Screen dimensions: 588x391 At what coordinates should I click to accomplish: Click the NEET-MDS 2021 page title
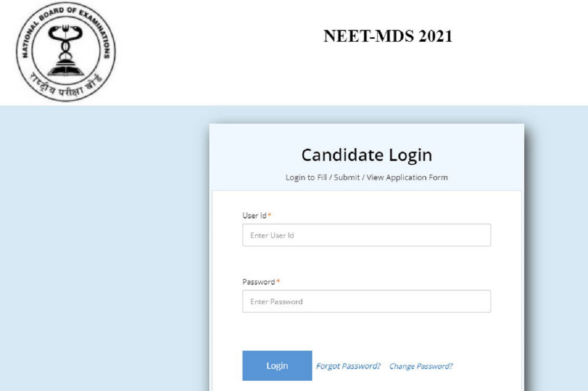click(388, 36)
